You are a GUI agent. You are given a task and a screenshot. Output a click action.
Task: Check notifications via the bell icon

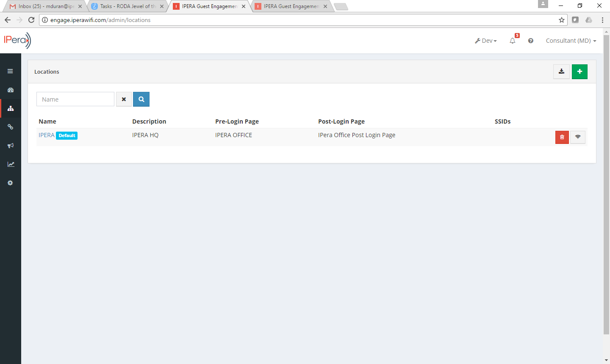click(513, 41)
